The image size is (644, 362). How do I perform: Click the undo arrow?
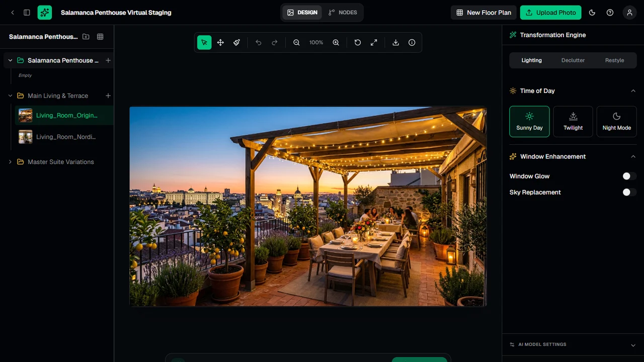tap(259, 43)
